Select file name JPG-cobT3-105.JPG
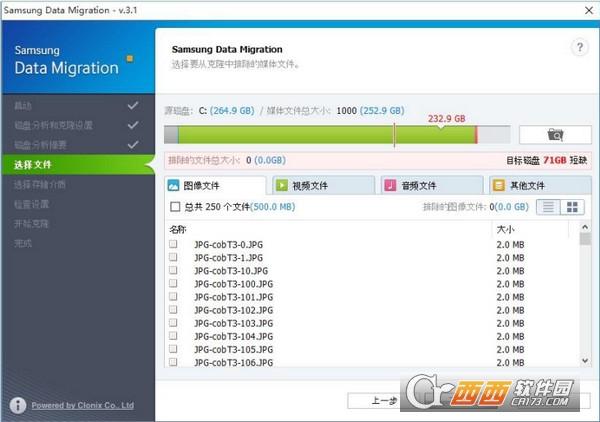 tap(233, 349)
